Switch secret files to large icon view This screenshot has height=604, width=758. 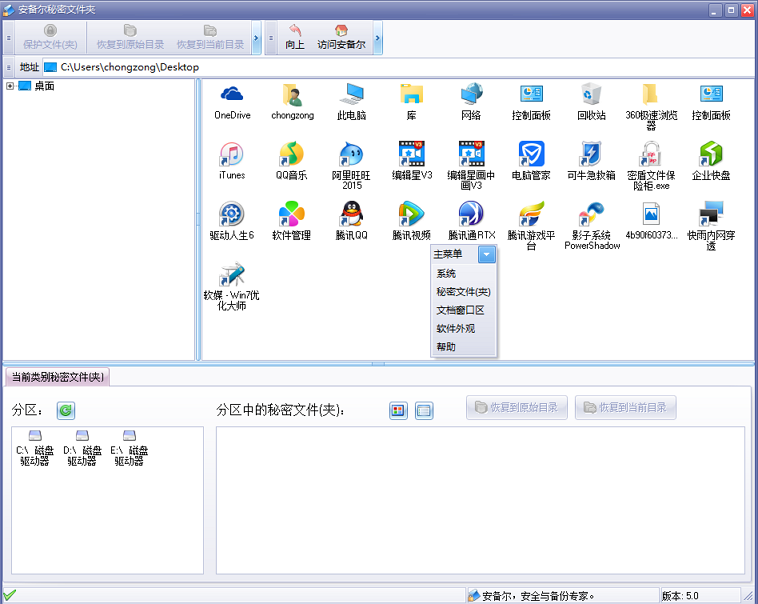click(398, 411)
